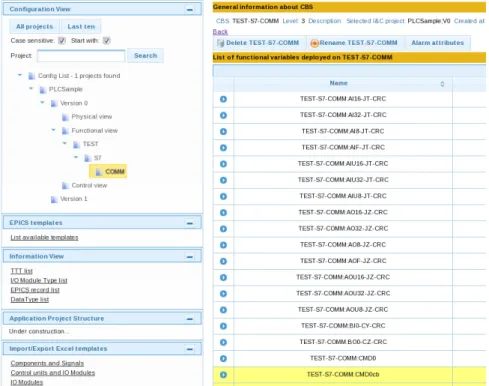The width and height of the screenshot is (489, 386).
Task: Sort the list by Name column arrows
Action: pyautogui.click(x=442, y=84)
